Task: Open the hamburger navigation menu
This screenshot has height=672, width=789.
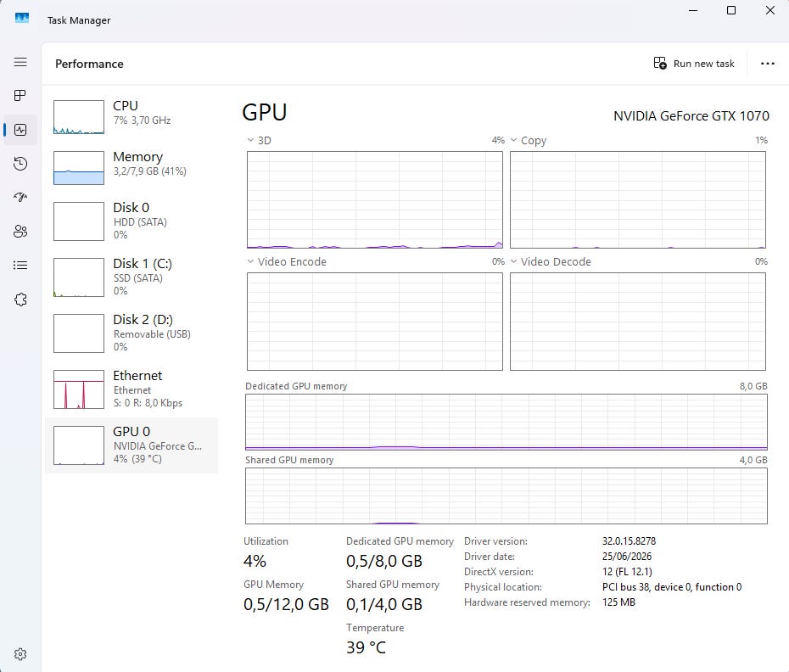Action: click(x=20, y=62)
